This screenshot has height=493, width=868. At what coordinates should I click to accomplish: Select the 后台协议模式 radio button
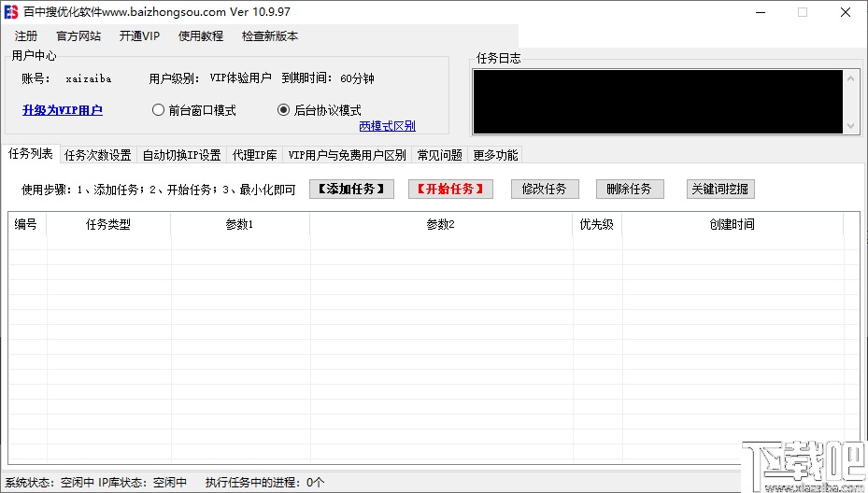pos(320,110)
